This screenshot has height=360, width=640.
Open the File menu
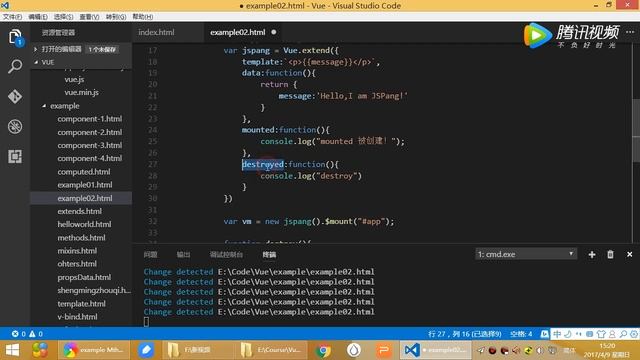[12, 17]
